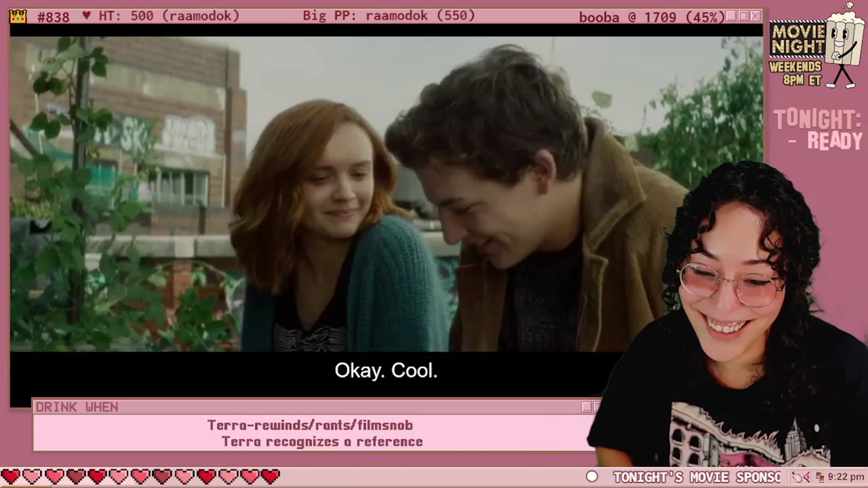Click the heart icon beside HT: 500
The image size is (868, 488).
coord(87,16)
